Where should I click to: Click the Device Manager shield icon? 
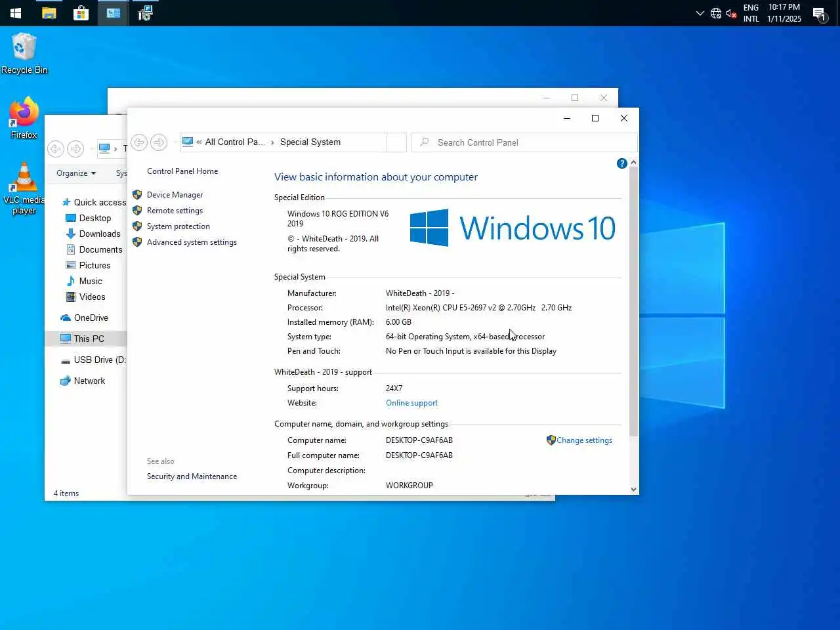pos(137,195)
